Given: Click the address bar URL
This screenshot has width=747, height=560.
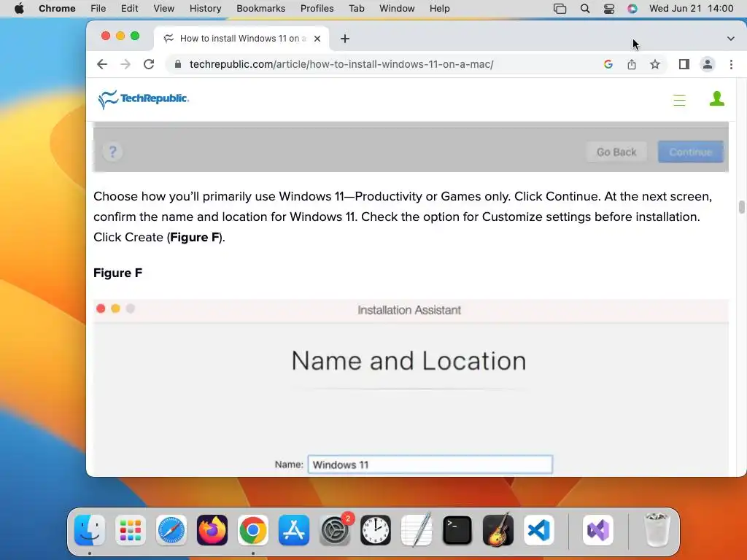Looking at the screenshot, I should point(341,64).
